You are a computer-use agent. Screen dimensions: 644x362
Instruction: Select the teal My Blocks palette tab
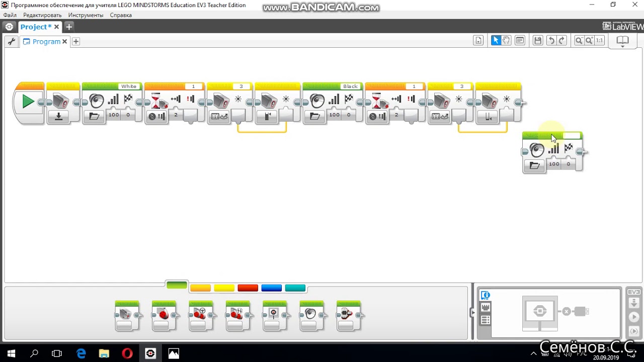(295, 288)
